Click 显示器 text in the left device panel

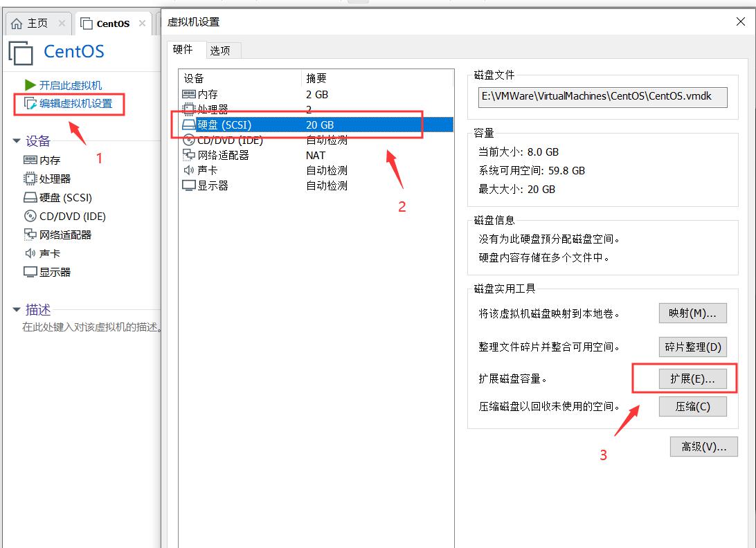(55, 273)
